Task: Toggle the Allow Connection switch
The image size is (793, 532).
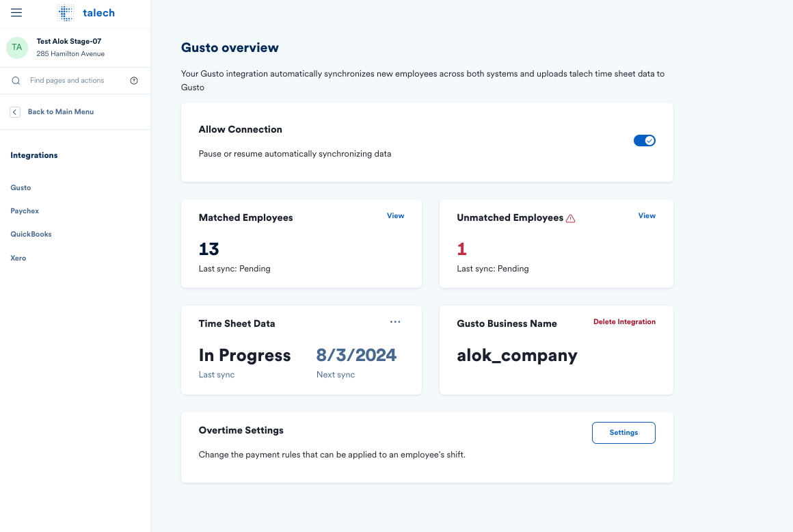Action: pos(644,141)
